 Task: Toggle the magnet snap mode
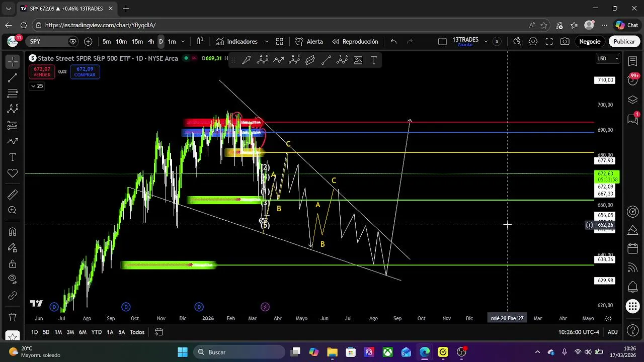13,232
